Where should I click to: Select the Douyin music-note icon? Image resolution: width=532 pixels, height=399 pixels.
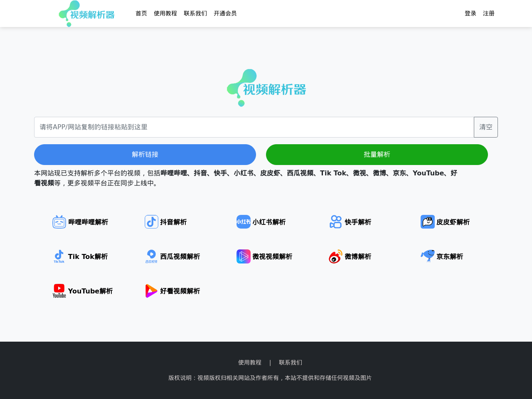pyautogui.click(x=151, y=222)
